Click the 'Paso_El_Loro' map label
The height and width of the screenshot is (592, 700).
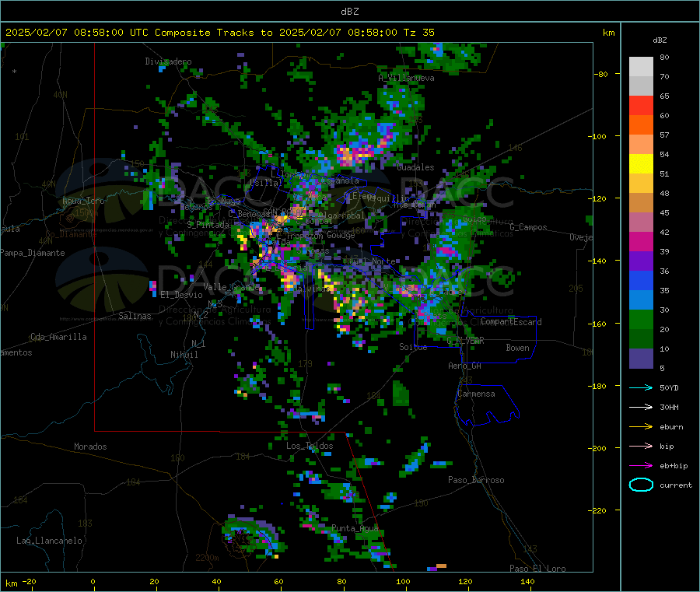coord(538,569)
